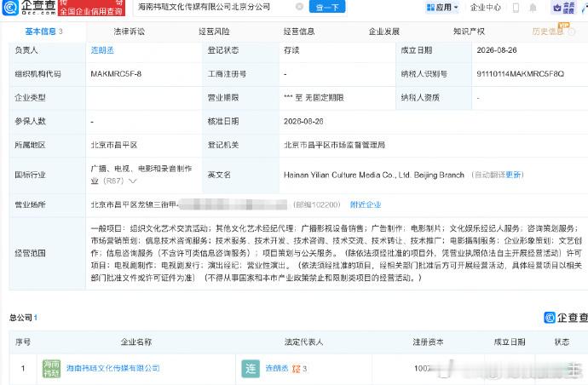588x385 pixels.
Task: Click the 企查查 logo icon
Action: [10, 7]
